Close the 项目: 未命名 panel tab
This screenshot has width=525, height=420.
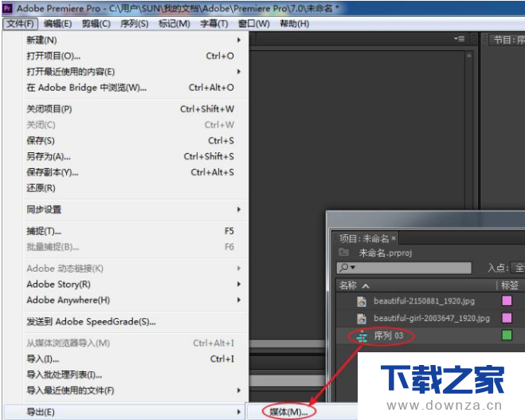(x=394, y=238)
